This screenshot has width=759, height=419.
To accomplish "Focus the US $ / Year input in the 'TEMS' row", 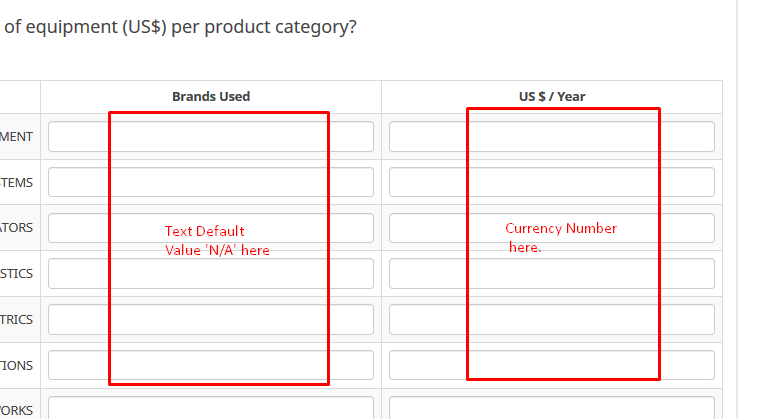I will click(551, 182).
